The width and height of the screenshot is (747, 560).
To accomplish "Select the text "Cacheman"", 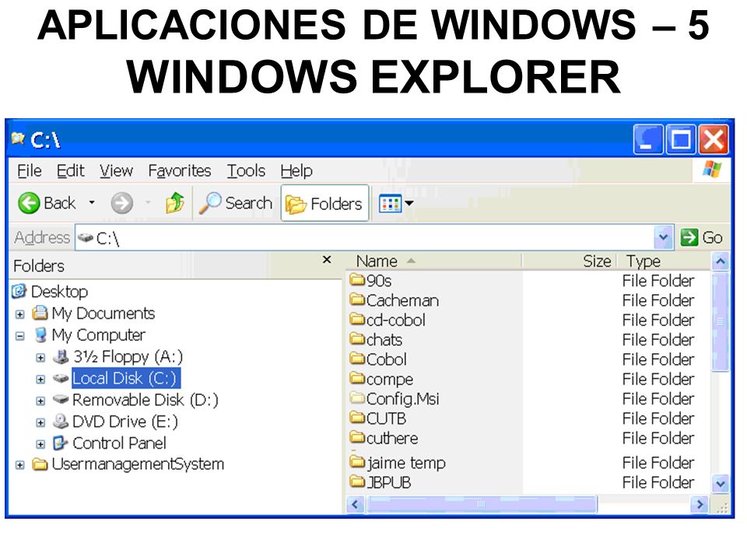I will pyautogui.click(x=402, y=300).
